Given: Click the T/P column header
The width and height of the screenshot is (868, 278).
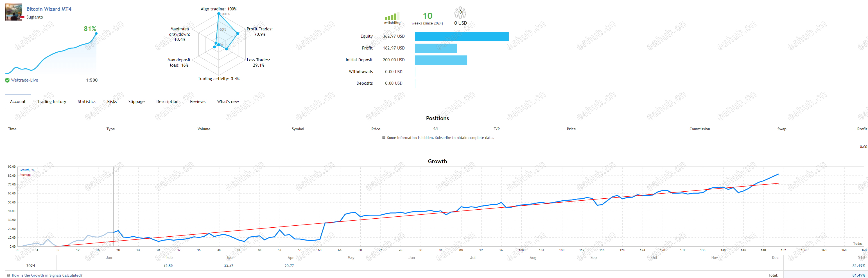Looking at the screenshot, I should (x=497, y=129).
